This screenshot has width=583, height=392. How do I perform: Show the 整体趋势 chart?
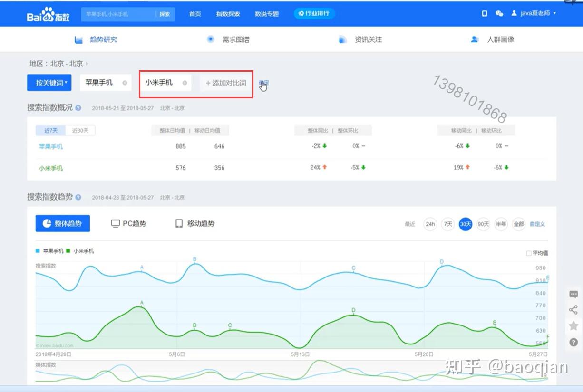(63, 223)
